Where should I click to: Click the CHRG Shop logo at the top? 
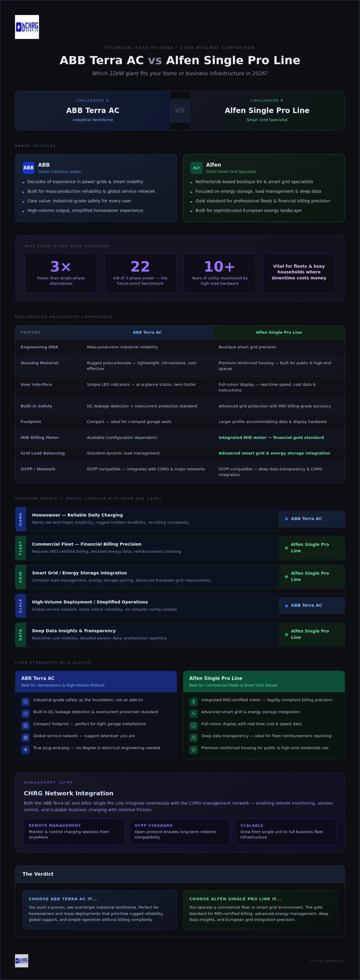click(27, 27)
